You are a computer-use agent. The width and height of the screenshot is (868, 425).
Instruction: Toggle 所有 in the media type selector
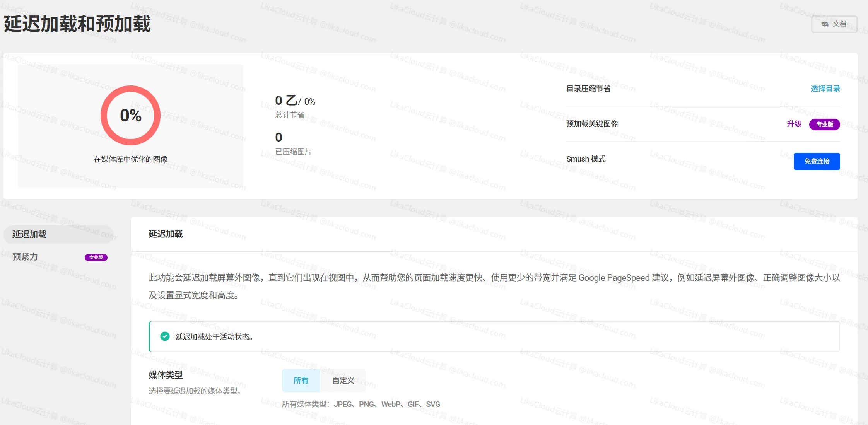click(x=301, y=381)
